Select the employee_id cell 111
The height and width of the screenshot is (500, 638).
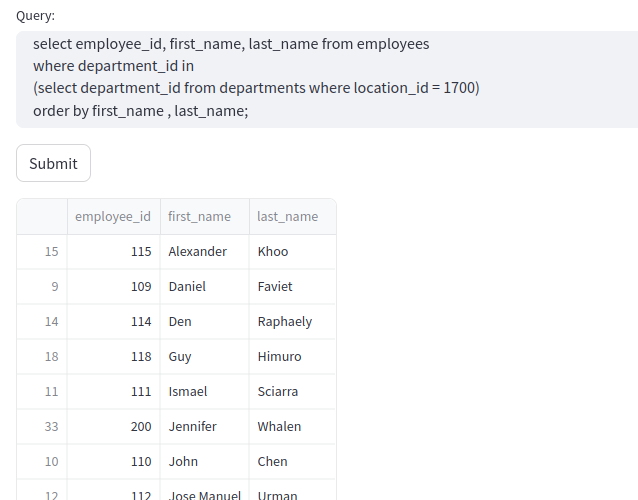pos(114,391)
